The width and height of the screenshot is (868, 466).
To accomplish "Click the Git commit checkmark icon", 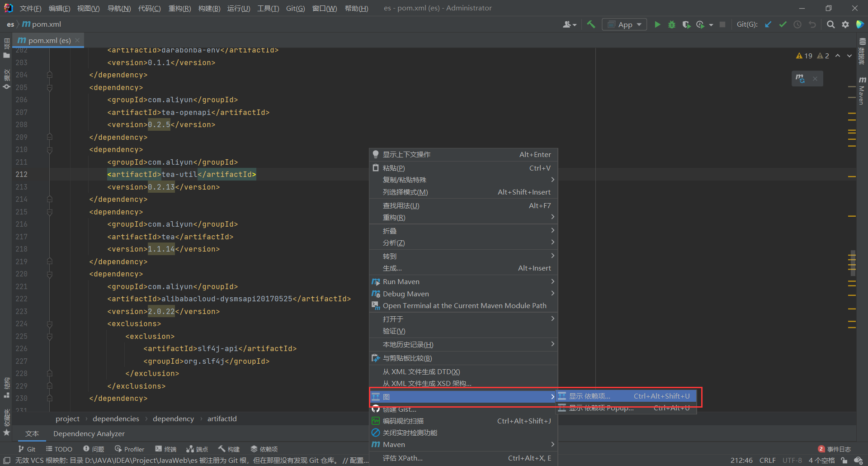I will (783, 24).
